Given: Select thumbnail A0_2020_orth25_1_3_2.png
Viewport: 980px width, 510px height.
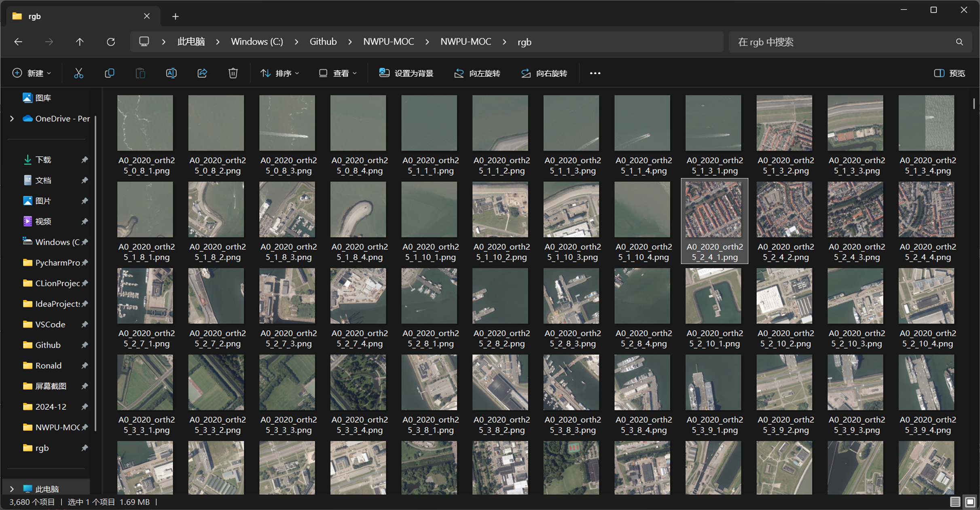Looking at the screenshot, I should 785,123.
